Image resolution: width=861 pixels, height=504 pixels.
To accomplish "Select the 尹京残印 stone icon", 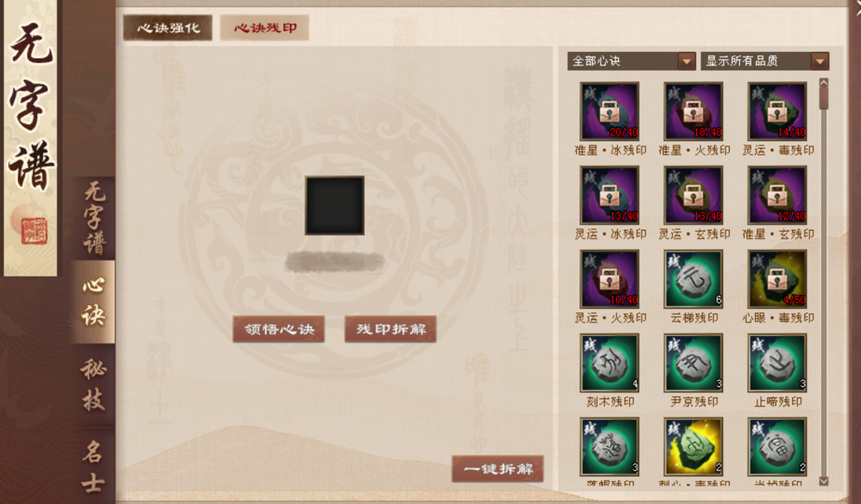I will 694,363.
